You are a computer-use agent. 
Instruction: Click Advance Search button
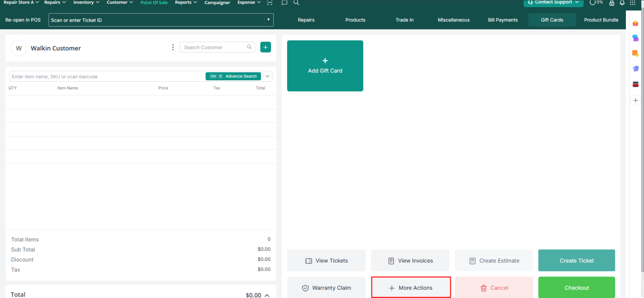pyautogui.click(x=233, y=76)
